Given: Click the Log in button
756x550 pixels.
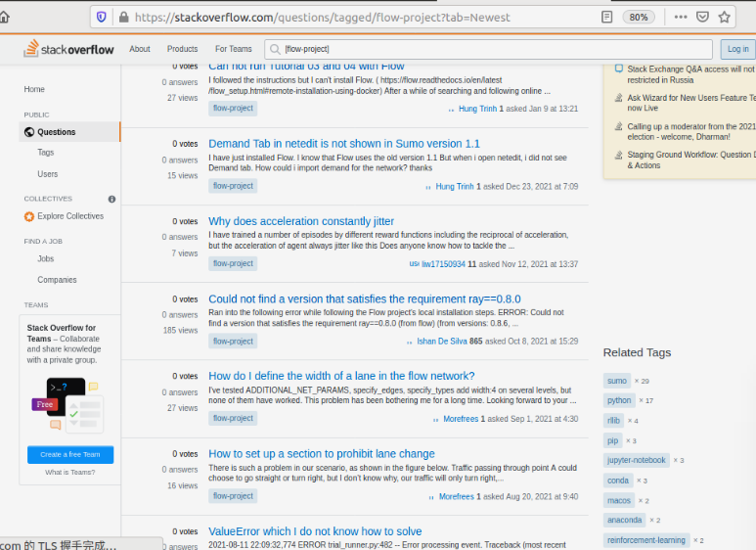Looking at the screenshot, I should click(737, 49).
